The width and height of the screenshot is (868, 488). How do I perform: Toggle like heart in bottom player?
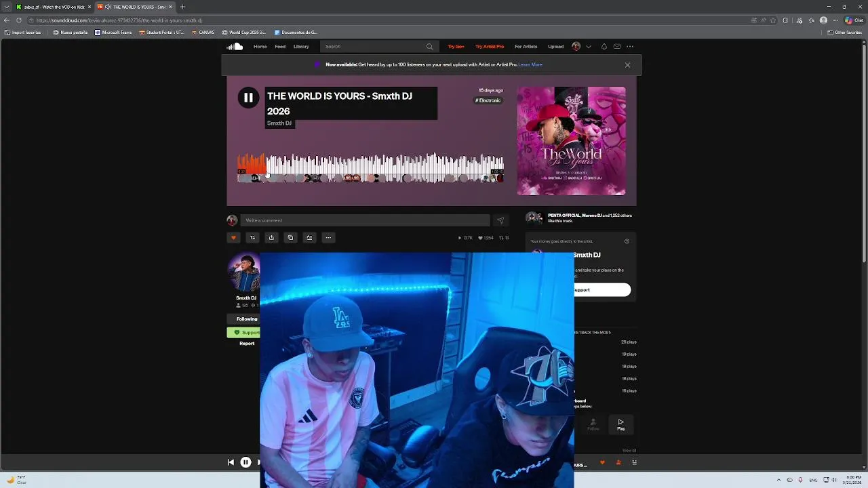[602, 463]
